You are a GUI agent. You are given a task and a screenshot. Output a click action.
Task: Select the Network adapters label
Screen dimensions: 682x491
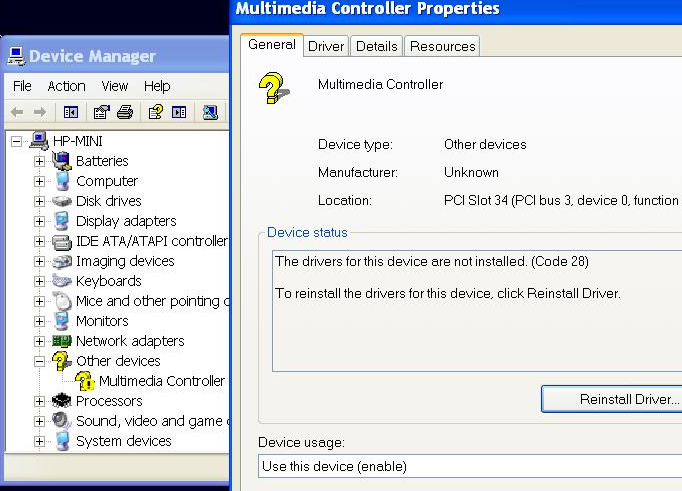pyautogui.click(x=130, y=341)
